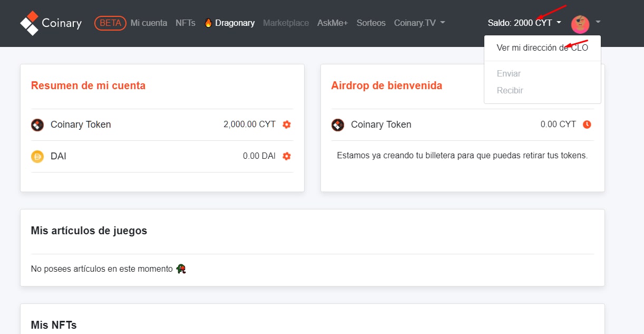
Task: Click the Mis artículos de juegos heading
Action: tap(89, 231)
